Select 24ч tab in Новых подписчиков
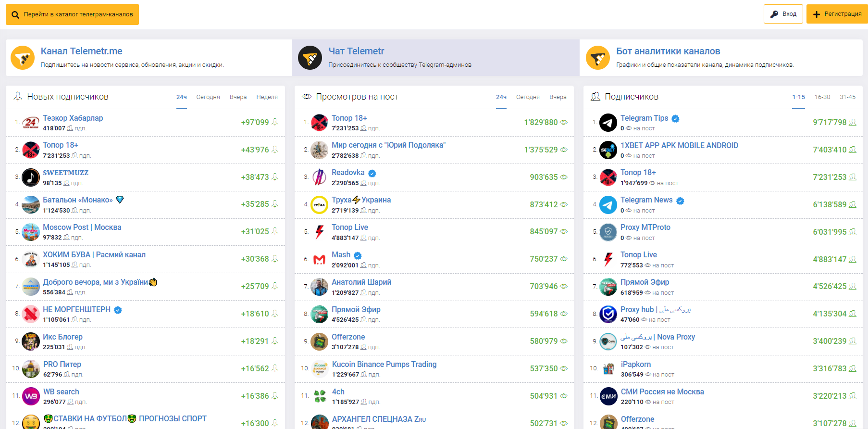The height and width of the screenshot is (429, 868). pyautogui.click(x=182, y=97)
